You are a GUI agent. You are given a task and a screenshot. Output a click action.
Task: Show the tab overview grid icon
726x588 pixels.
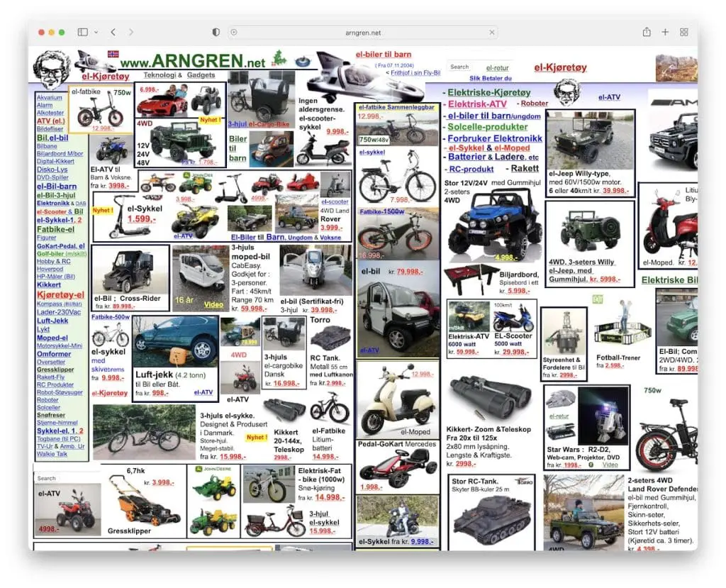coord(684,32)
